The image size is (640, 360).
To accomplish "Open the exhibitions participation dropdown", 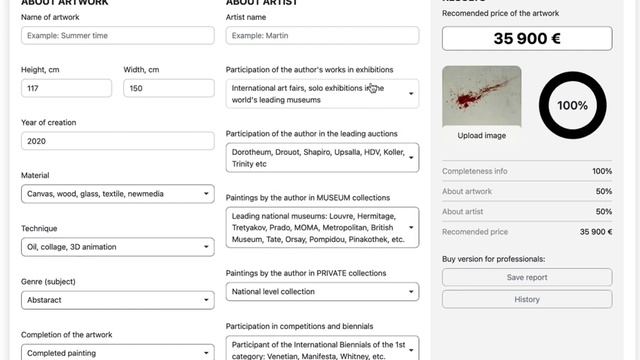I will [x=322, y=94].
